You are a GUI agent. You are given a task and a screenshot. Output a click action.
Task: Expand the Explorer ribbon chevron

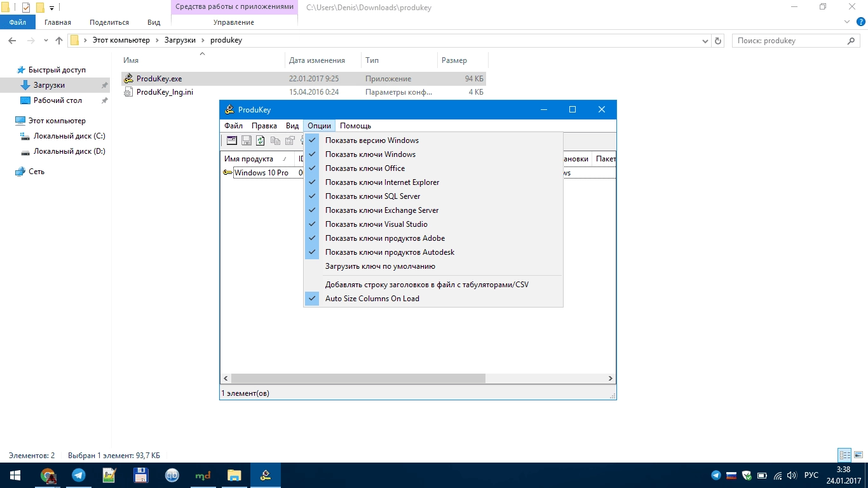click(x=848, y=22)
